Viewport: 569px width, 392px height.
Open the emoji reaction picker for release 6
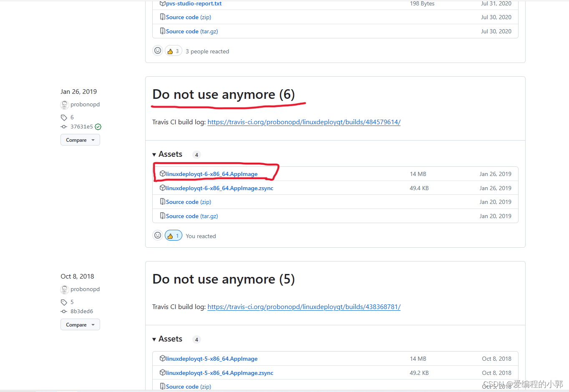(x=157, y=235)
